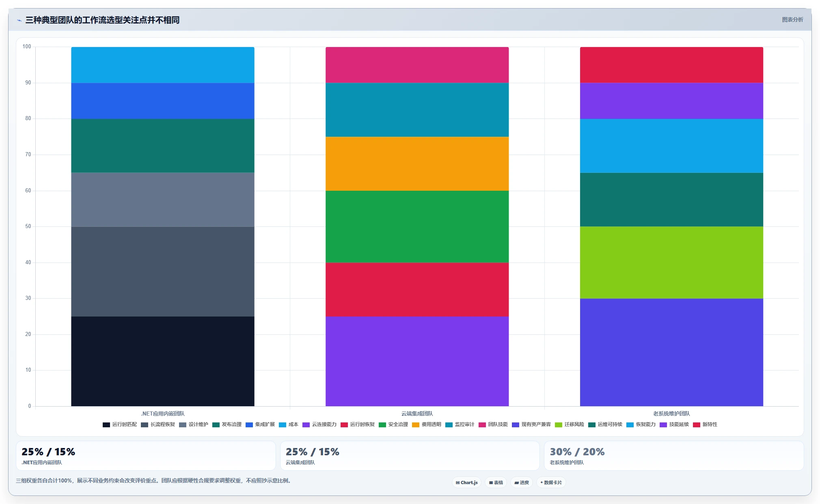Toggle the 恢复能力 legend entry
Image resolution: width=820 pixels, height=504 pixels.
coord(641,424)
